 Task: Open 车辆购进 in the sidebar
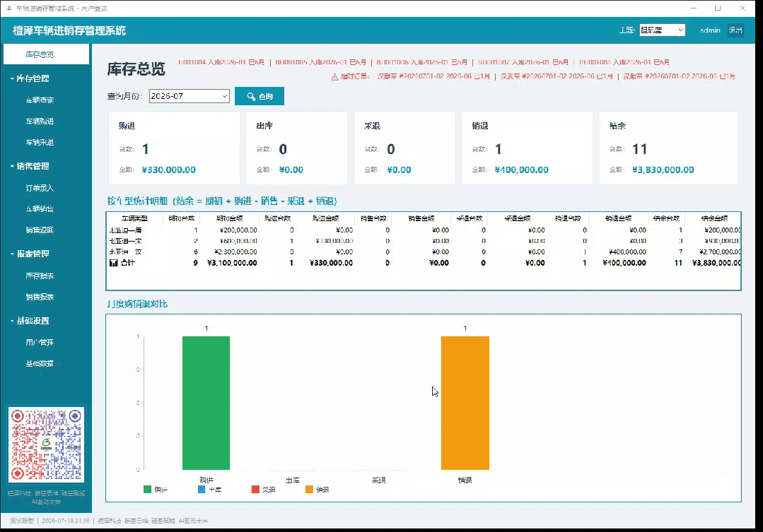(x=40, y=121)
